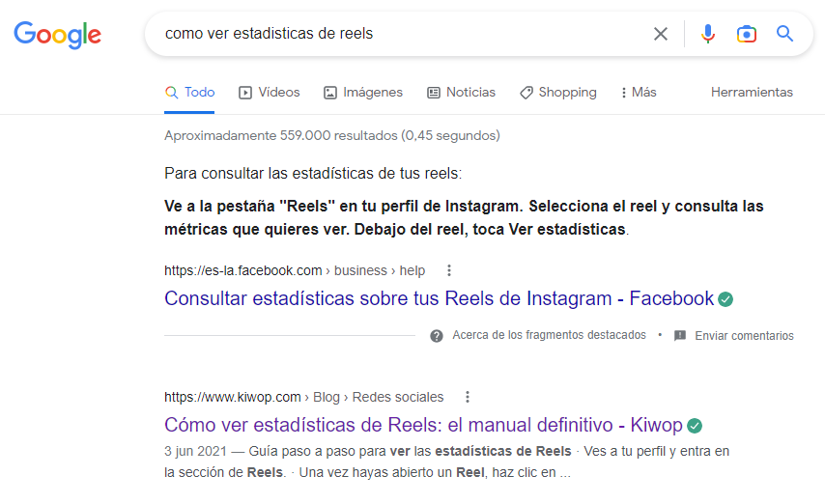Click green verified badge beside Facebook result
The width and height of the screenshot is (825, 504).
pos(725,299)
